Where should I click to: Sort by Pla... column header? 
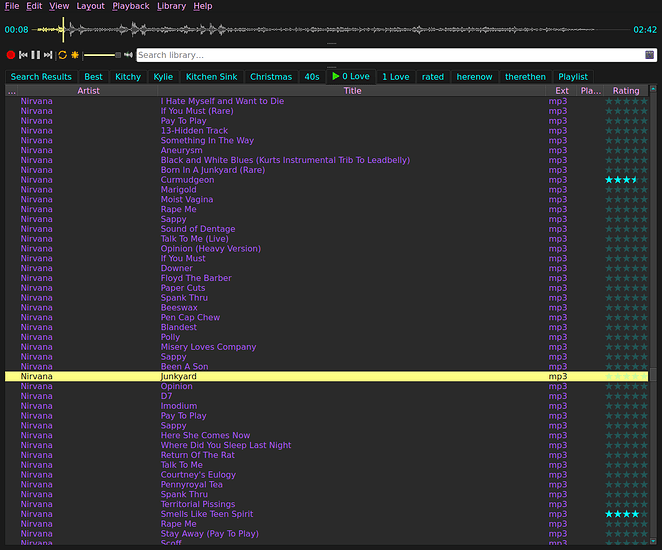[590, 91]
